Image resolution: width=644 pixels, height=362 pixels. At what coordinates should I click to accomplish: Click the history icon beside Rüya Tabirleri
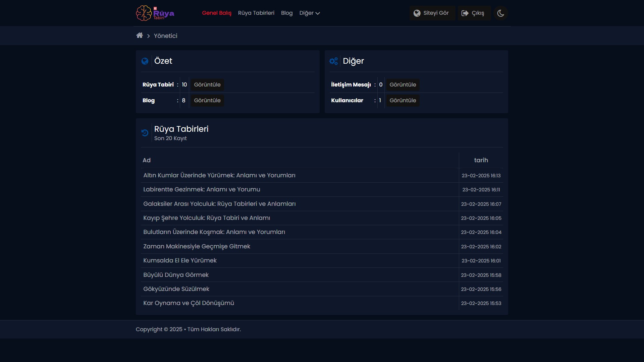point(145,133)
